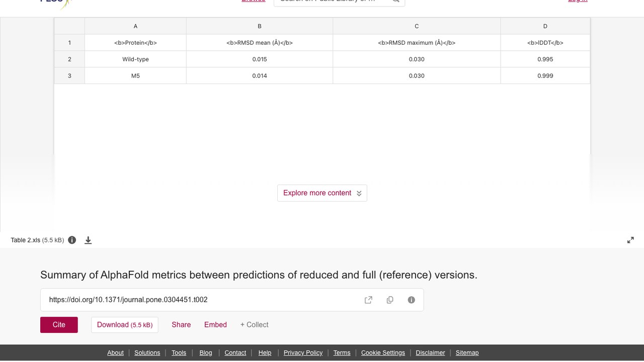The image size is (644, 362).
Task: Open the Blog footer link
Action: pyautogui.click(x=206, y=353)
